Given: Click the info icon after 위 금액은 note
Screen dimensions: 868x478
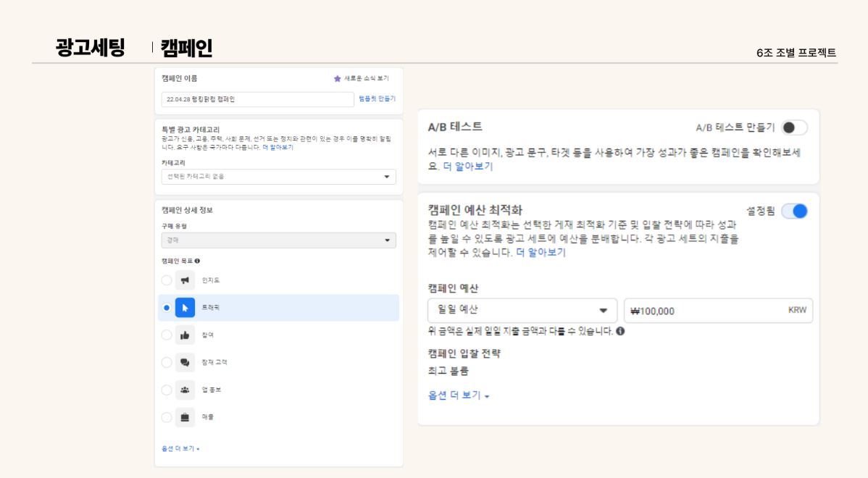Looking at the screenshot, I should [620, 331].
